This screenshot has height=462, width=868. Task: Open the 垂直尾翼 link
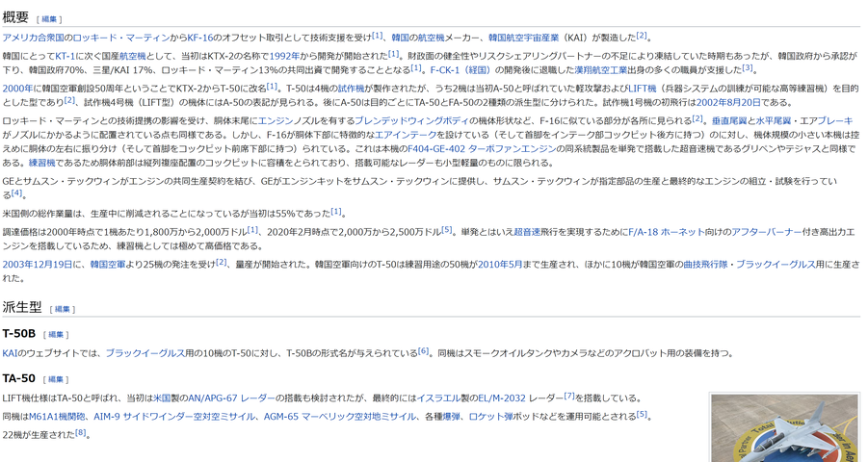729,120
